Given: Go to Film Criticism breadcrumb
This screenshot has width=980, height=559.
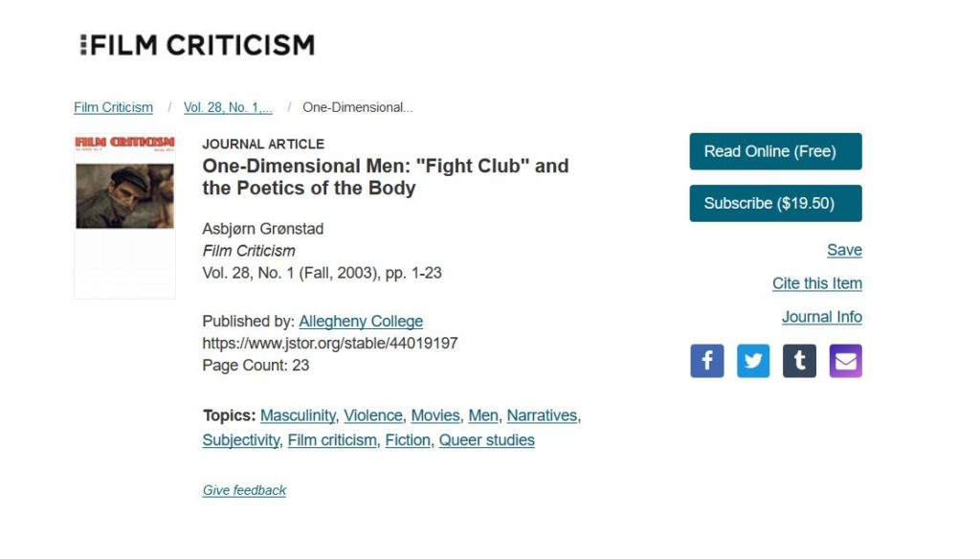Looking at the screenshot, I should pos(113,107).
